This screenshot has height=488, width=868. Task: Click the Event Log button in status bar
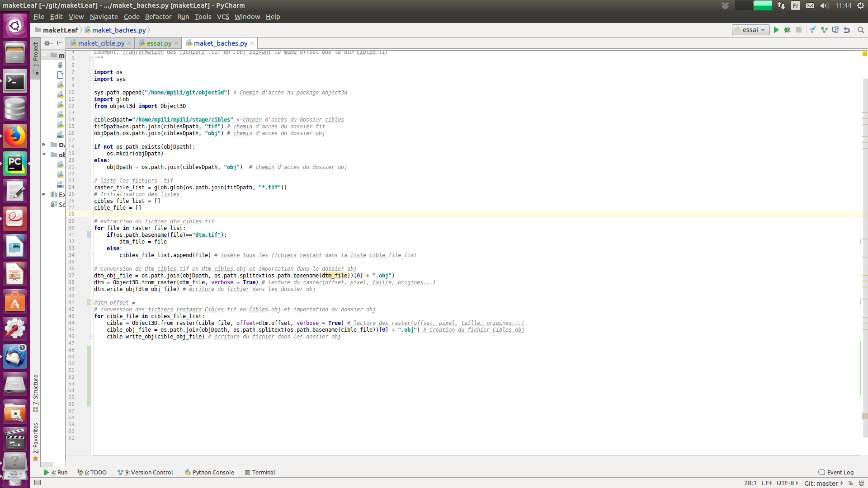[838, 472]
